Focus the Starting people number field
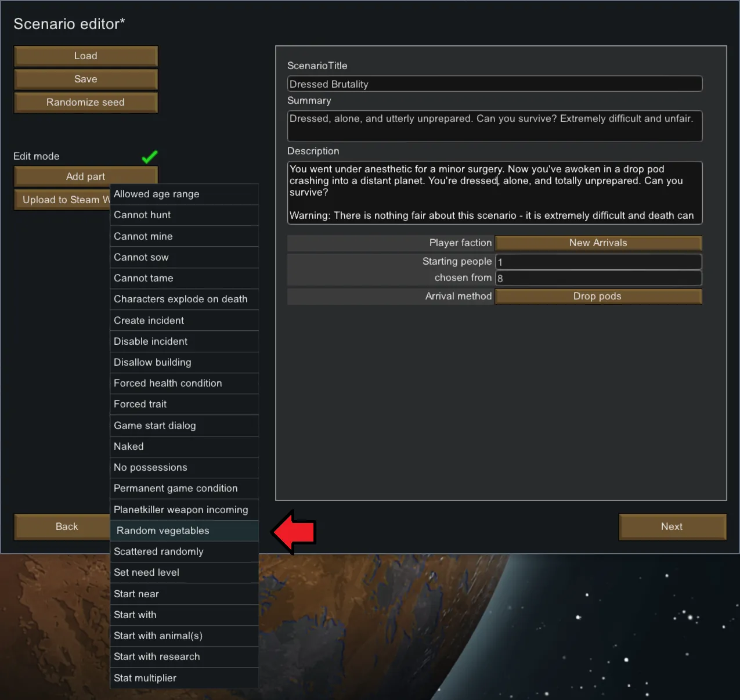The image size is (740, 700). click(x=598, y=262)
